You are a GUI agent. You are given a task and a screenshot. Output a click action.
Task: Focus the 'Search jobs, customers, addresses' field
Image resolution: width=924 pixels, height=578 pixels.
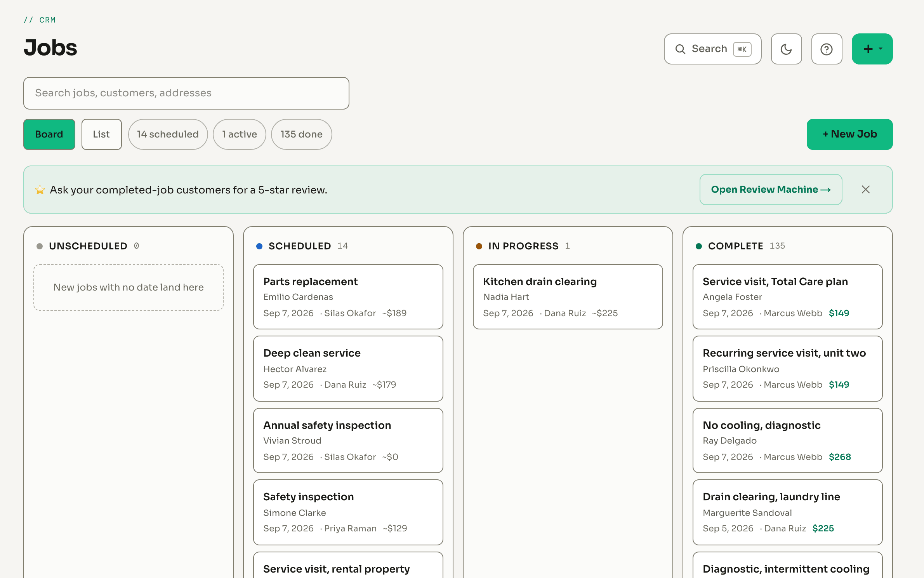pyautogui.click(x=186, y=93)
